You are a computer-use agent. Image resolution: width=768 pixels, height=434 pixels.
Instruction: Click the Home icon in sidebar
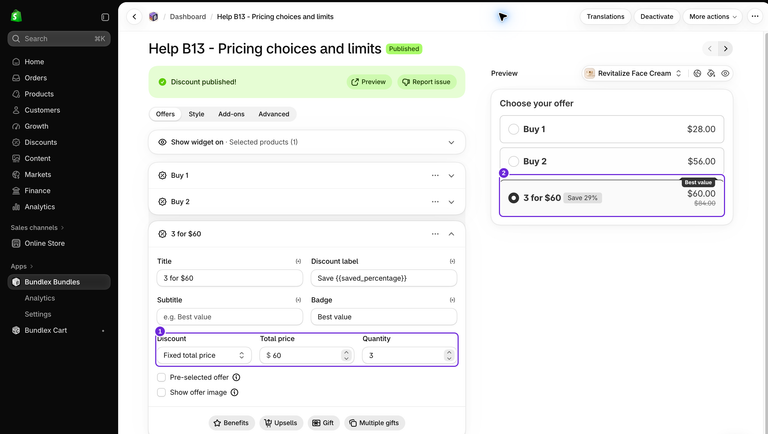(16, 62)
